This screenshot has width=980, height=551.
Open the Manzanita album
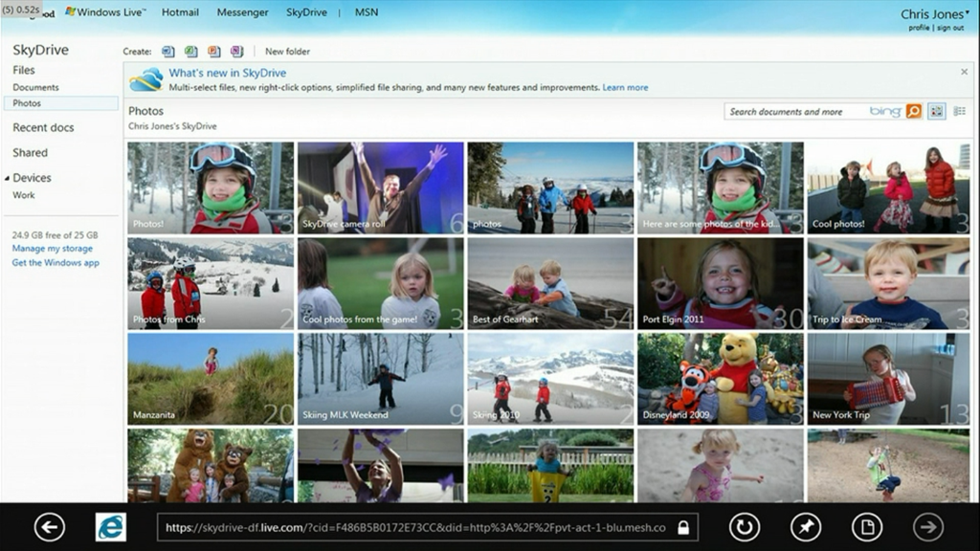click(211, 379)
